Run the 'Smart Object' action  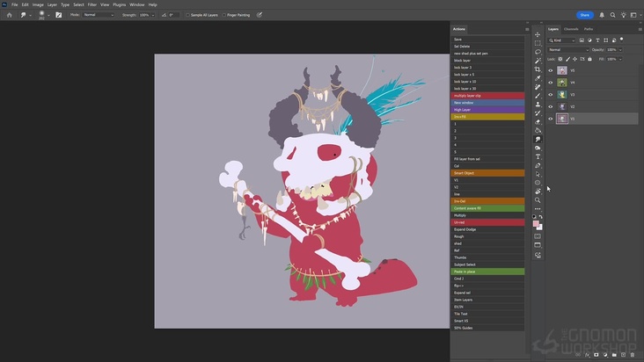tap(487, 173)
